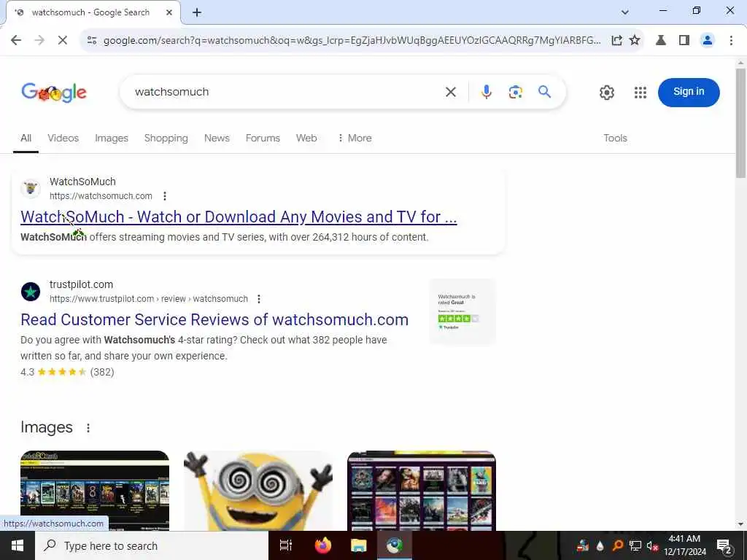This screenshot has width=747, height=560.
Task: Close the watchsomuch Google Search tab
Action: 169,12
